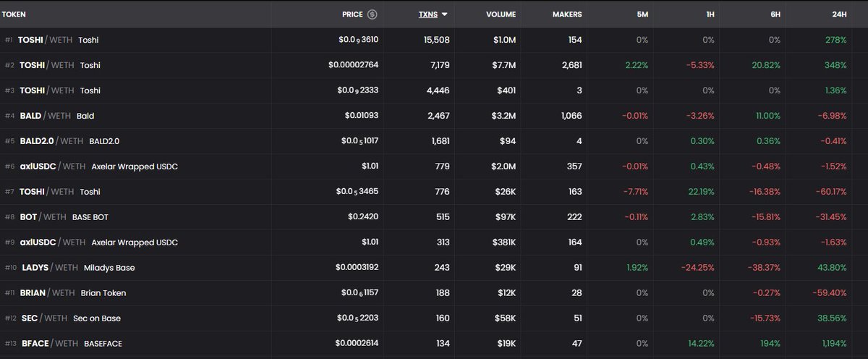Click the price $0.00002764
This screenshot has width=868, height=359.
tap(353, 65)
